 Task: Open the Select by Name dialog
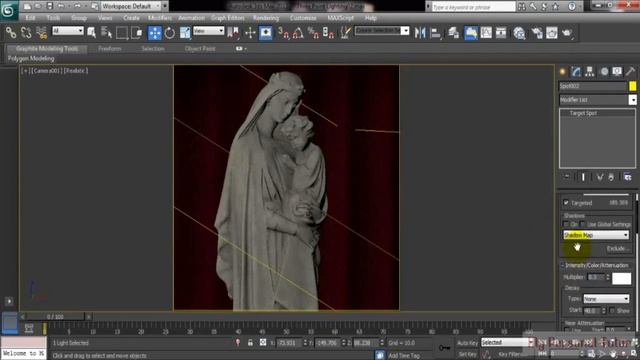(x=106, y=33)
